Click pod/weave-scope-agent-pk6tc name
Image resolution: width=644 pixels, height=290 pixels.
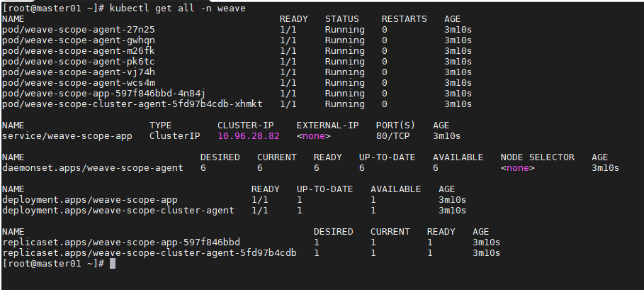(79, 62)
